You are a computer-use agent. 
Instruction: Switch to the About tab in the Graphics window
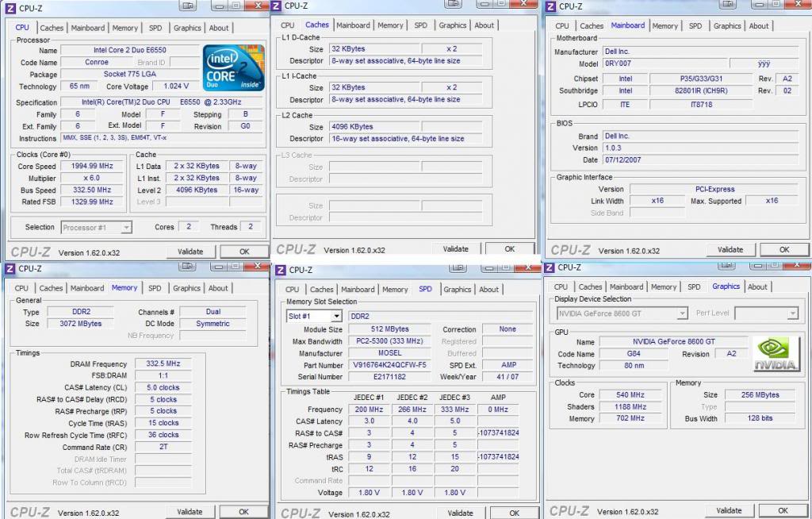point(757,287)
